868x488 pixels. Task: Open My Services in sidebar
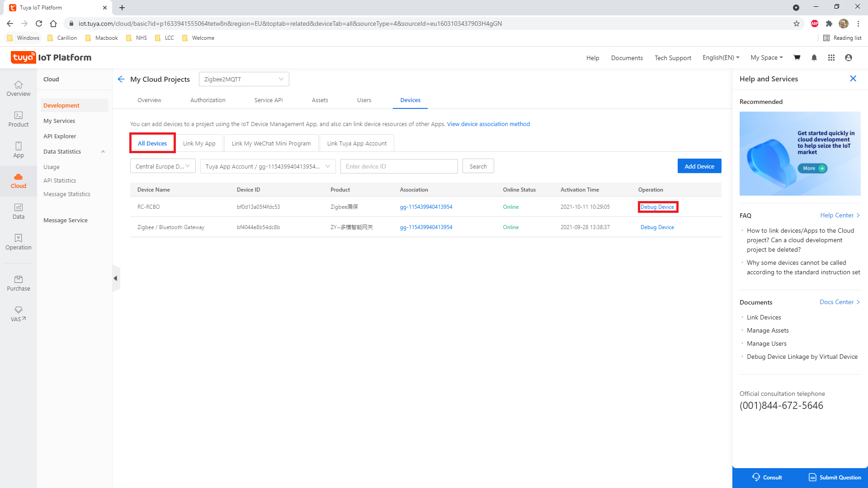pos(59,121)
